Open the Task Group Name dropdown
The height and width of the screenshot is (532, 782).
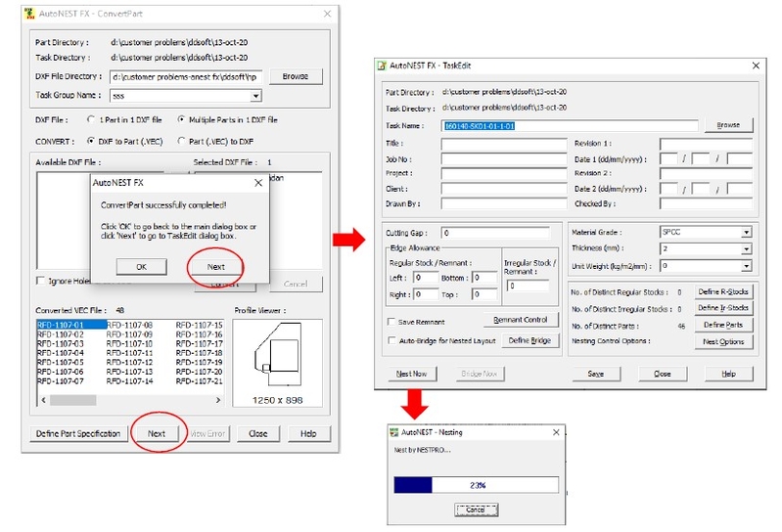255,96
